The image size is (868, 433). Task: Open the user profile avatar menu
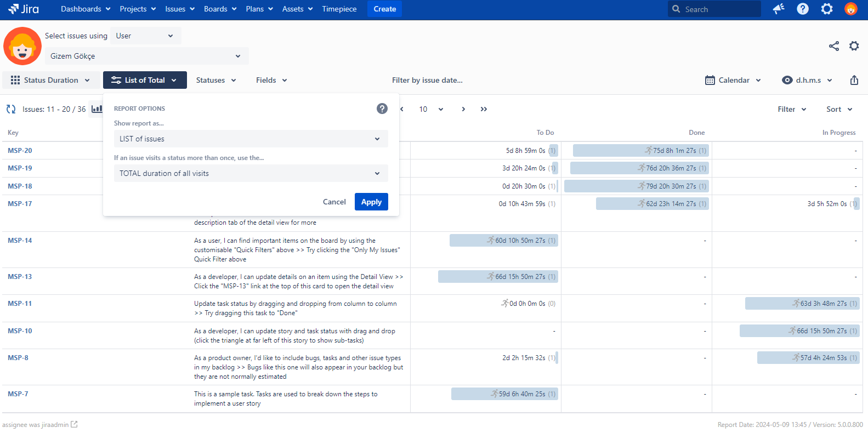(850, 9)
